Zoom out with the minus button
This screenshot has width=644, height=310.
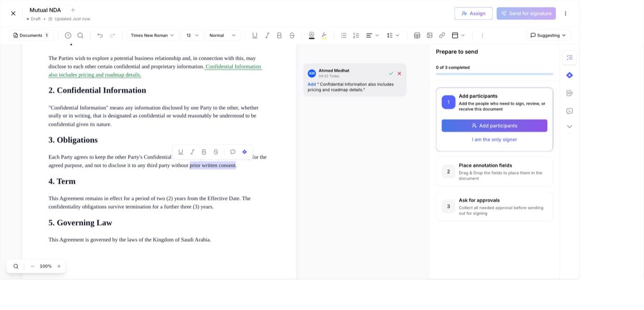pyautogui.click(x=33, y=266)
